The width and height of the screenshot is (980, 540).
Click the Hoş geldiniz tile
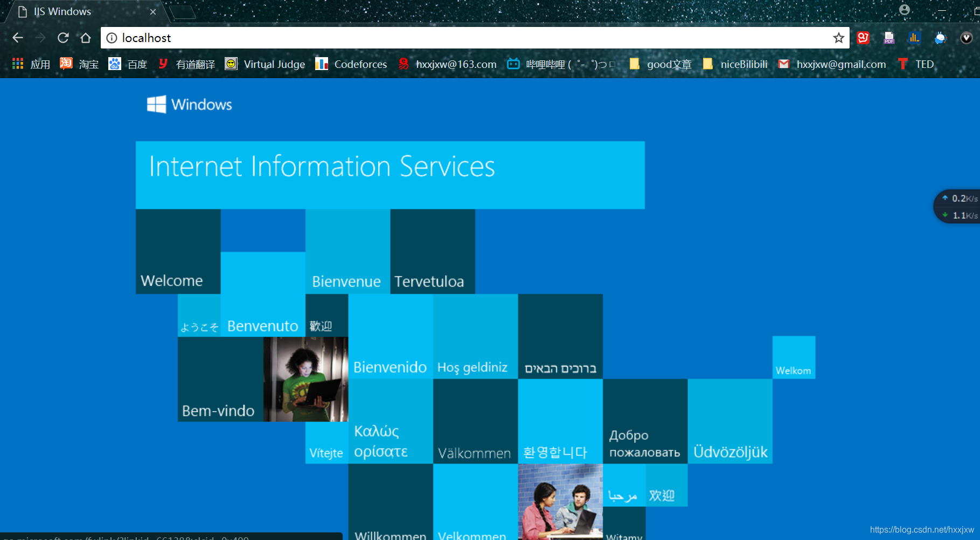point(475,336)
